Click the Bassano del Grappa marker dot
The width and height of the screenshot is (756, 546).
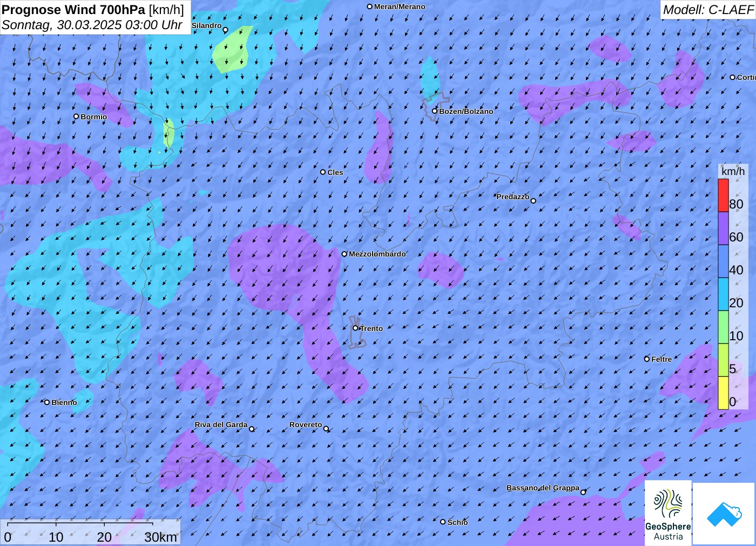tap(583, 492)
